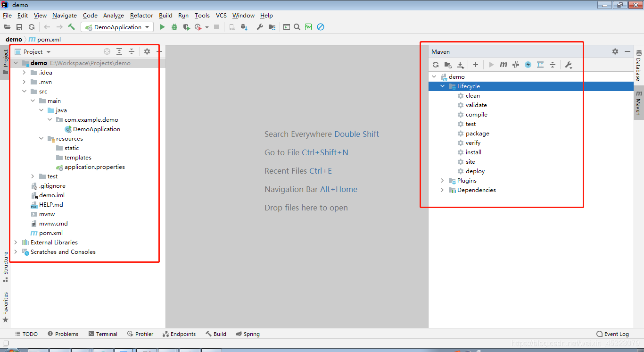
Task: Toggle Maven tool window on right sidebar
Action: (638, 103)
